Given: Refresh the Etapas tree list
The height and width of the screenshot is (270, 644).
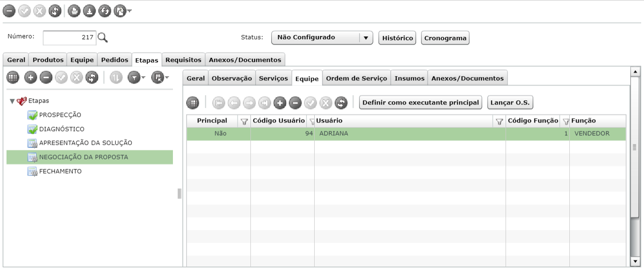Looking at the screenshot, I should coord(92,78).
